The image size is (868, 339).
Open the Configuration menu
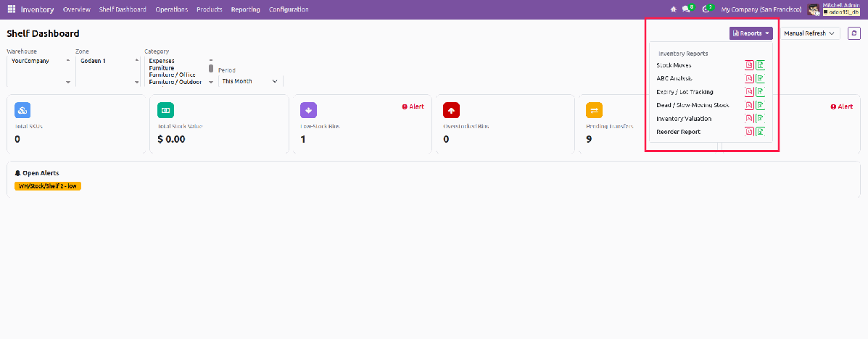pos(289,9)
